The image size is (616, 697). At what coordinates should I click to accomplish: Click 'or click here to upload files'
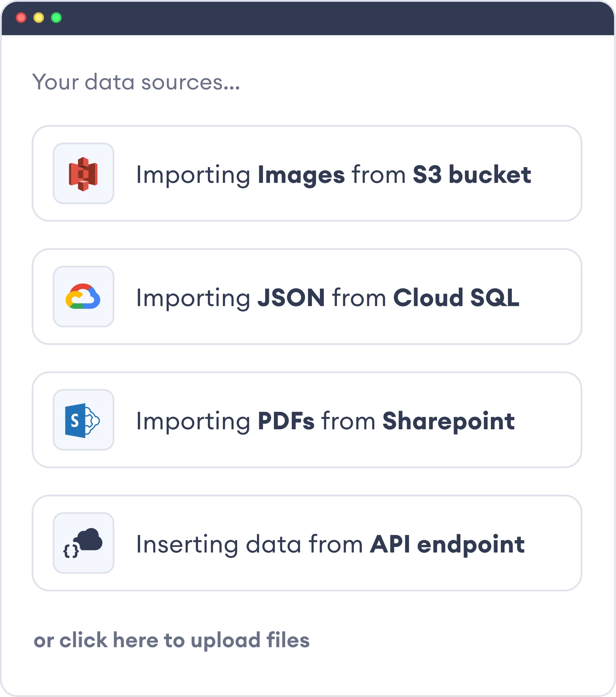click(171, 640)
